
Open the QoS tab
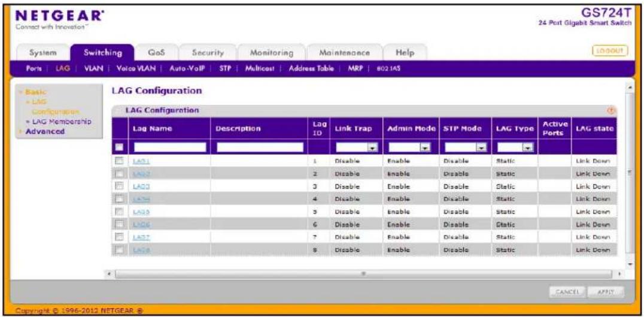tap(157, 53)
